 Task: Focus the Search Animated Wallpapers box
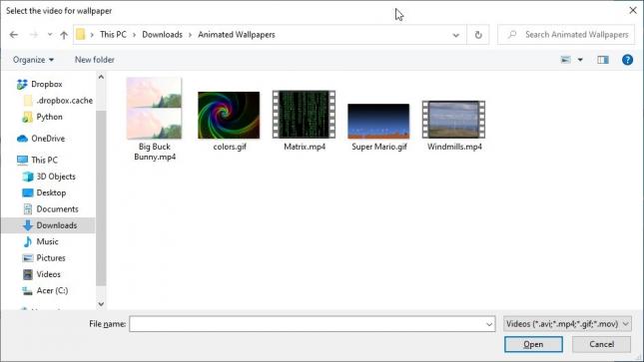[566, 35]
